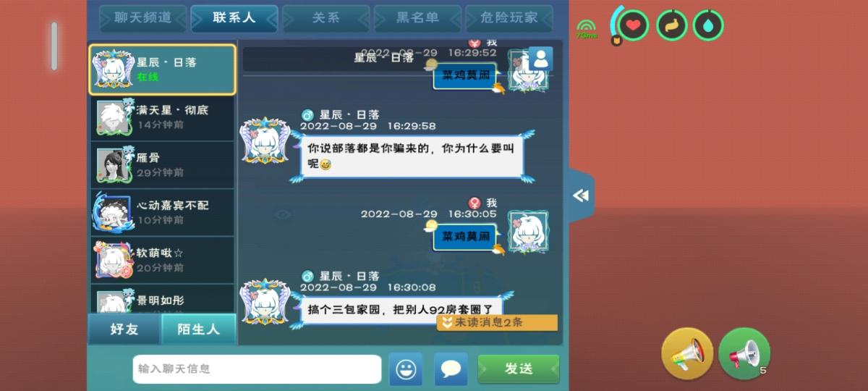Viewport: 868px width, 391px height.
Task: Open the 聊天频道 tab
Action: click(143, 18)
